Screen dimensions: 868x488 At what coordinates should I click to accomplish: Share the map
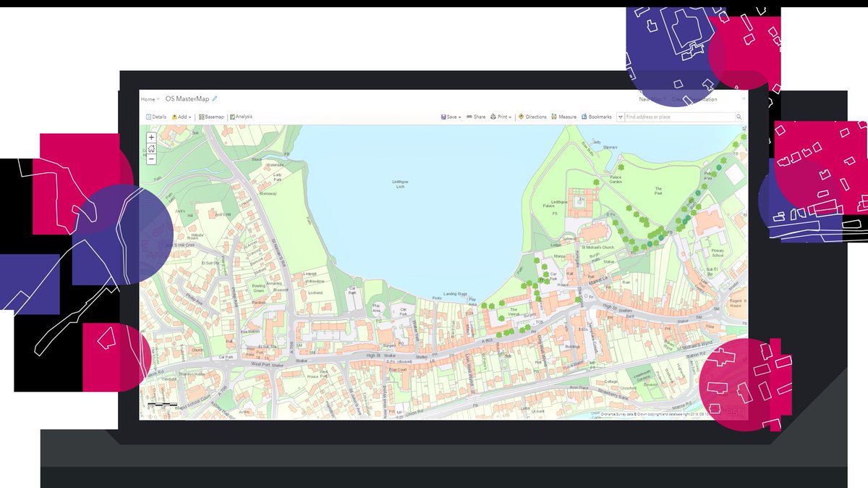point(476,117)
